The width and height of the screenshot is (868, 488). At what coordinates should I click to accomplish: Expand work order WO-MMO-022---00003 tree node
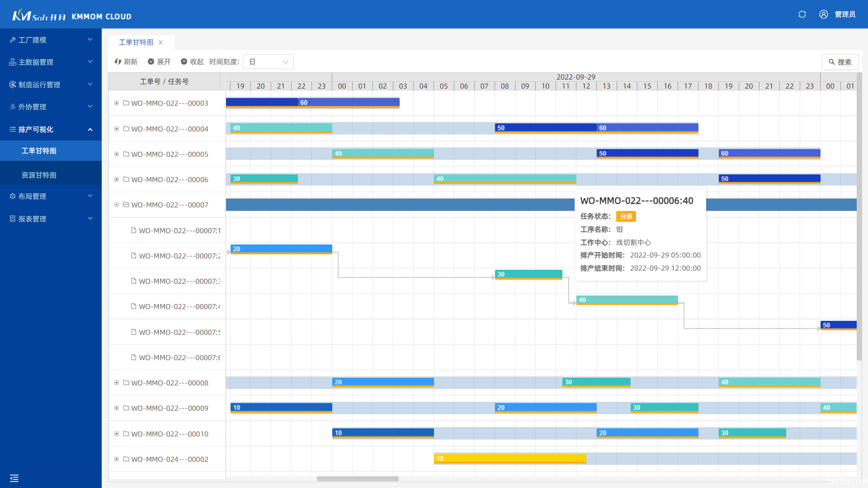click(117, 103)
